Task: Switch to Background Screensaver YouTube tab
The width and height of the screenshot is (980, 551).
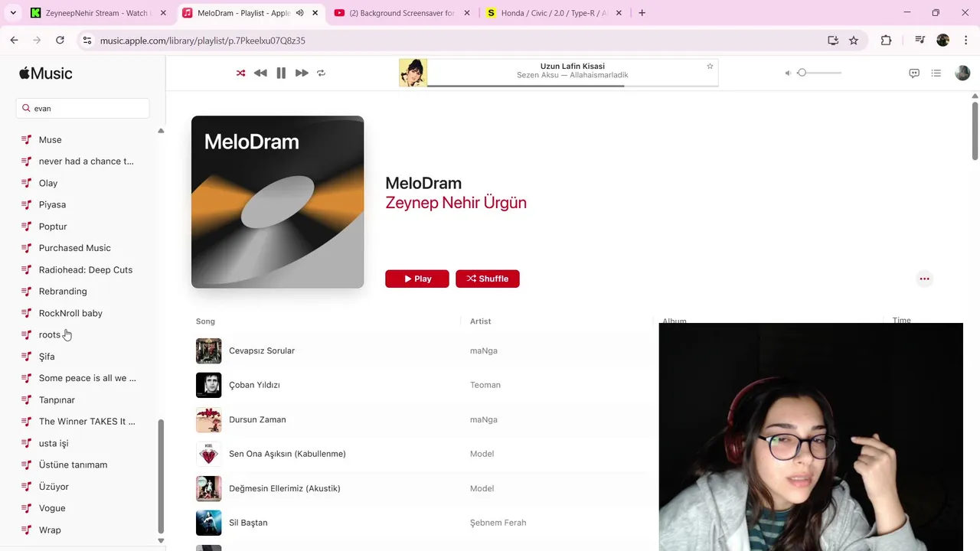Action: pyautogui.click(x=402, y=13)
